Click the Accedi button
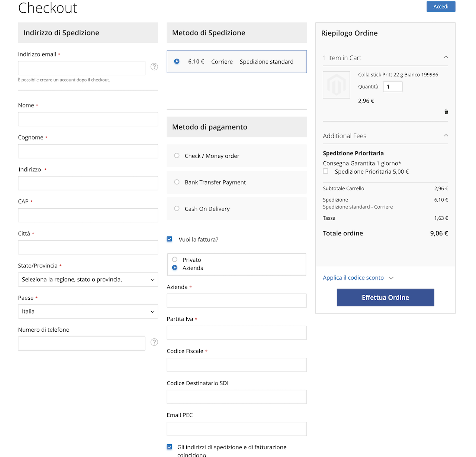Viewport: 476px width, 457px height. pyautogui.click(x=441, y=7)
